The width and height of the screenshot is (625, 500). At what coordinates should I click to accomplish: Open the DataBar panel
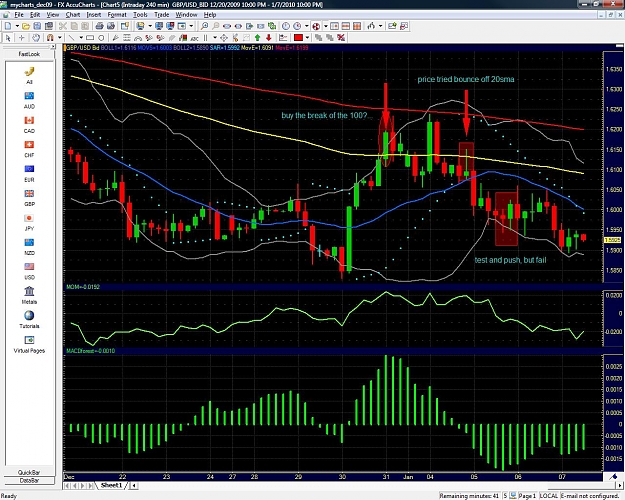[29, 480]
